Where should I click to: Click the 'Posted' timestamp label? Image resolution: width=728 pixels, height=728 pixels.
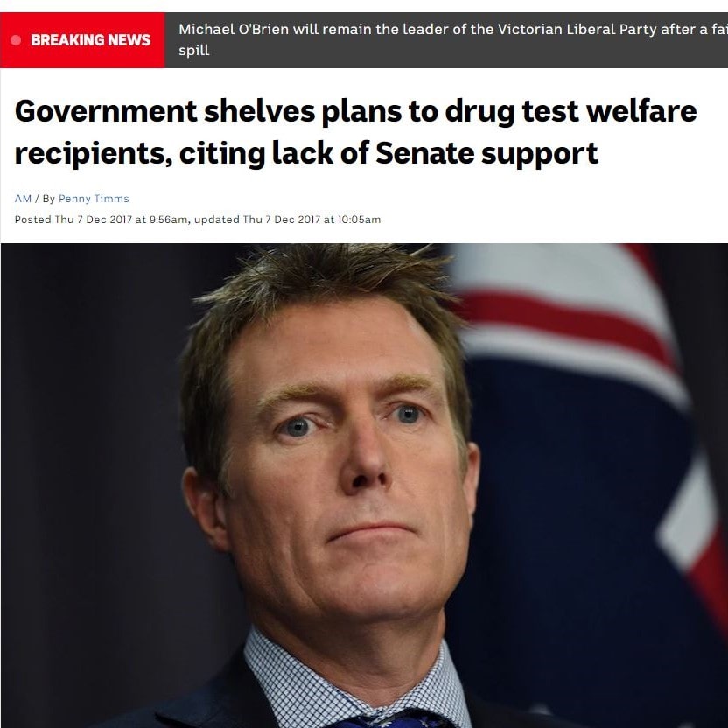coord(32,220)
